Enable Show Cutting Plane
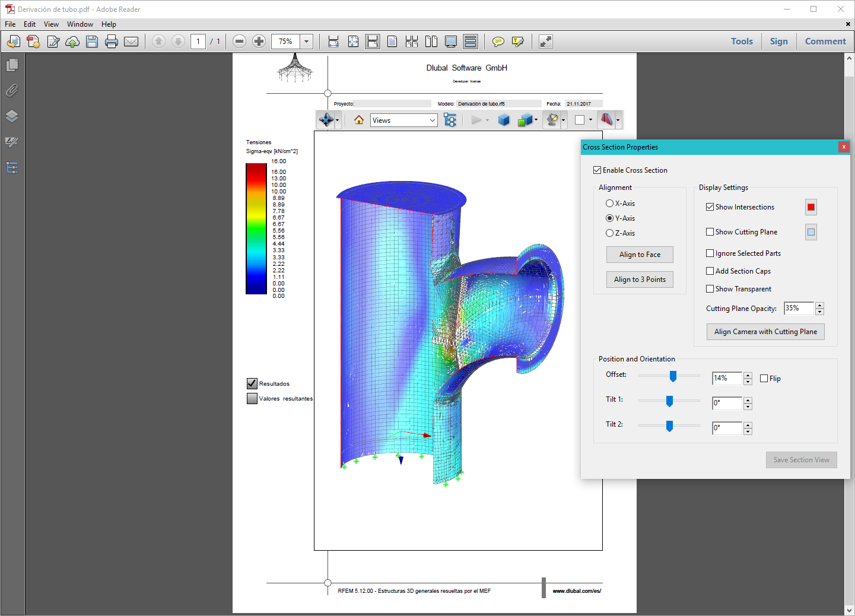The height and width of the screenshot is (616, 855). [710, 232]
